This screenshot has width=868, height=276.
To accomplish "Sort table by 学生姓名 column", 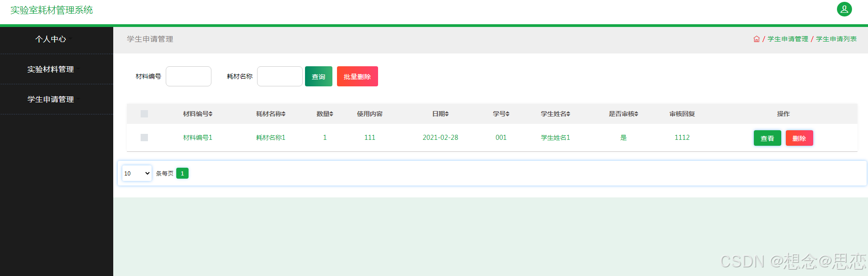I will point(556,114).
